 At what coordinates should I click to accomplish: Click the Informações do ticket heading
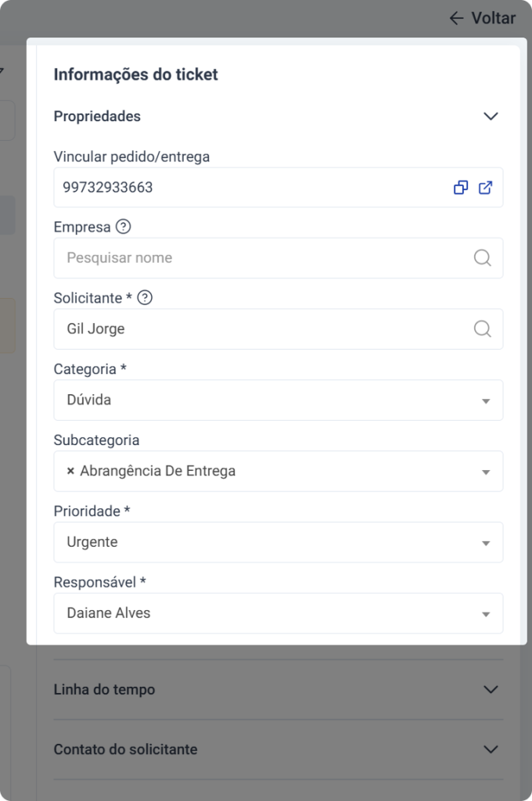pos(136,75)
